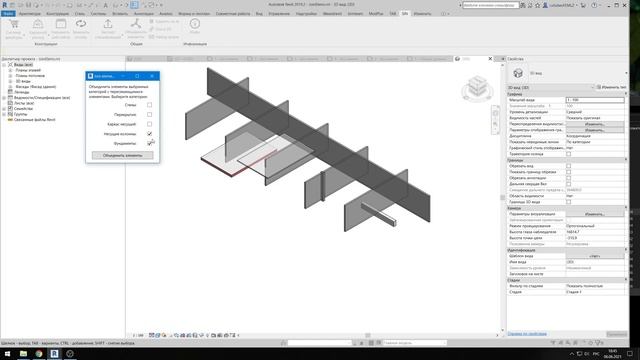Open the Конструкция ribbon tab

(x=58, y=13)
